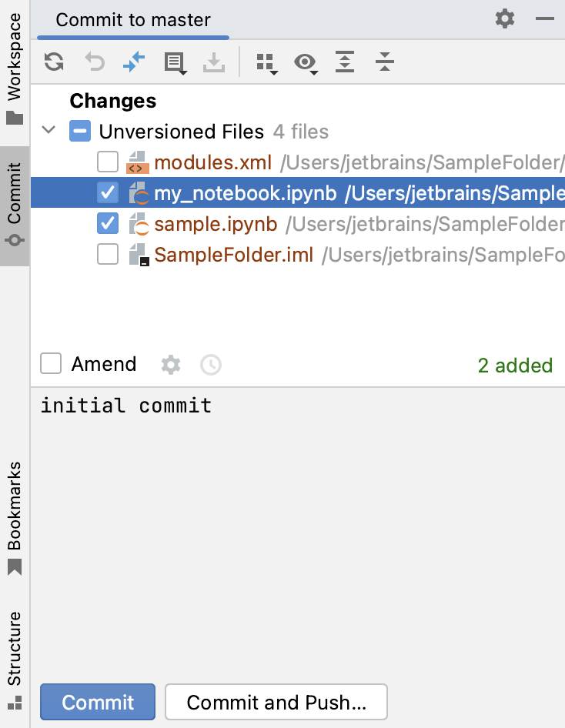Expand all items in the changes tree
Screen dimensions: 565x728
point(344,62)
